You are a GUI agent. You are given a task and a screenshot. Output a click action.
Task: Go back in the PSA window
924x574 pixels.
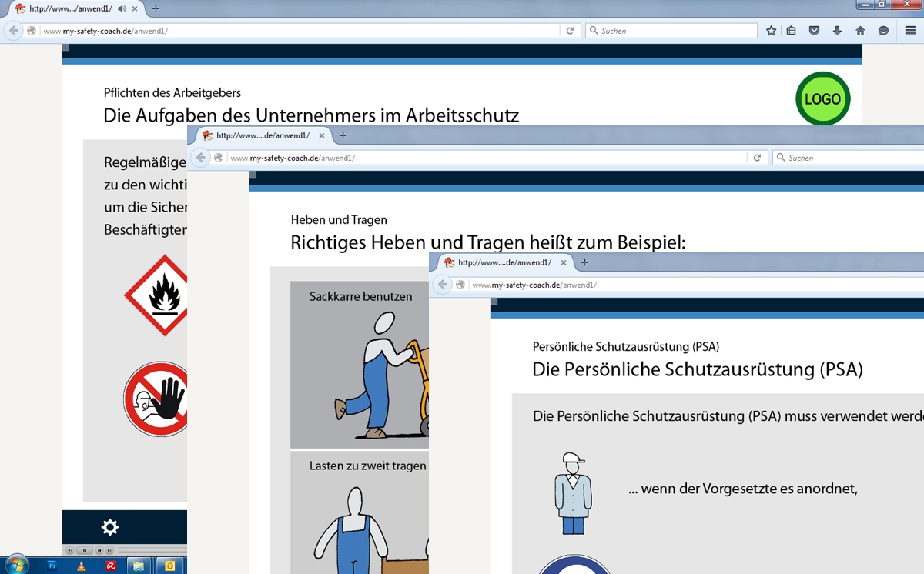(x=443, y=285)
